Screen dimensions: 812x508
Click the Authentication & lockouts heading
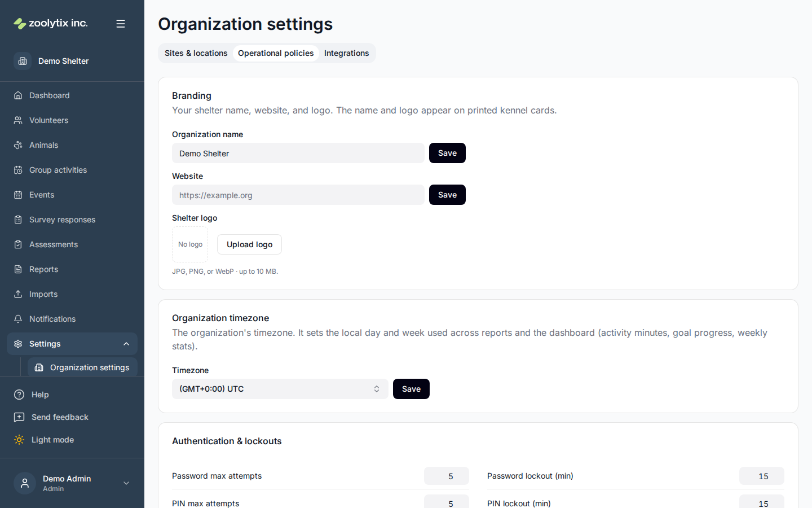pyautogui.click(x=227, y=441)
